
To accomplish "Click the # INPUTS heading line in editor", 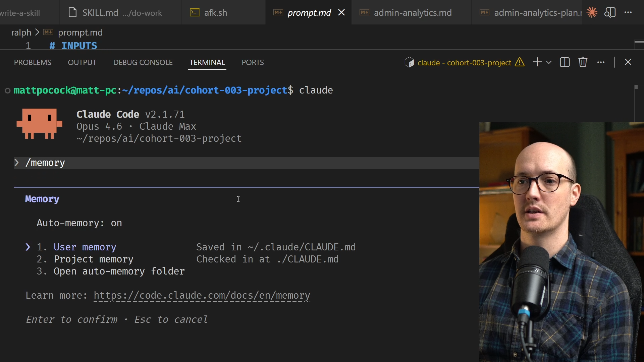I will tap(73, 46).
